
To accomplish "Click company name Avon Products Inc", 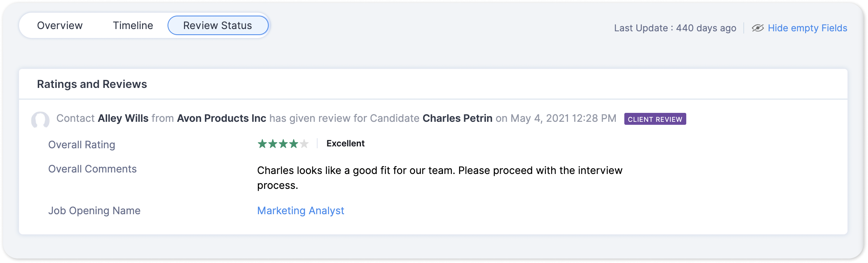I will pos(221,118).
